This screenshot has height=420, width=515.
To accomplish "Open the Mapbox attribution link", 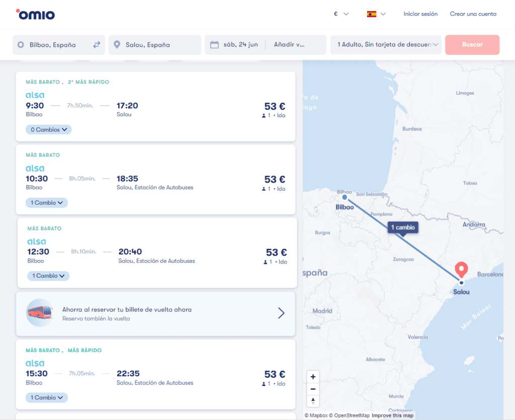I will tap(316, 415).
